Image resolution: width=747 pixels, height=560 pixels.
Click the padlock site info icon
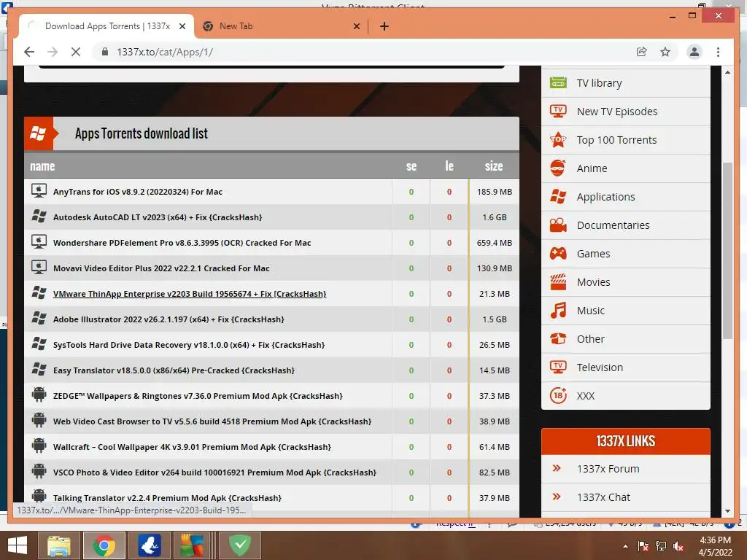(x=105, y=52)
